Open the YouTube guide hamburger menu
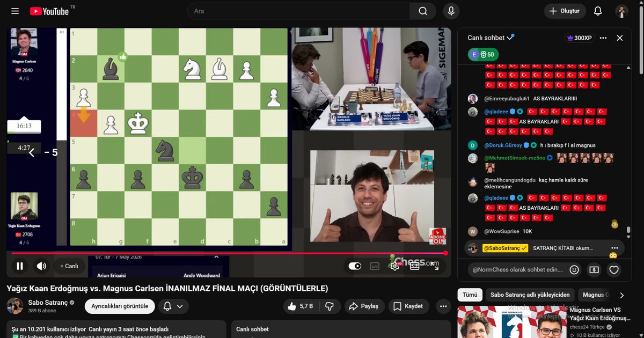Image resolution: width=644 pixels, height=338 pixels. 15,11
